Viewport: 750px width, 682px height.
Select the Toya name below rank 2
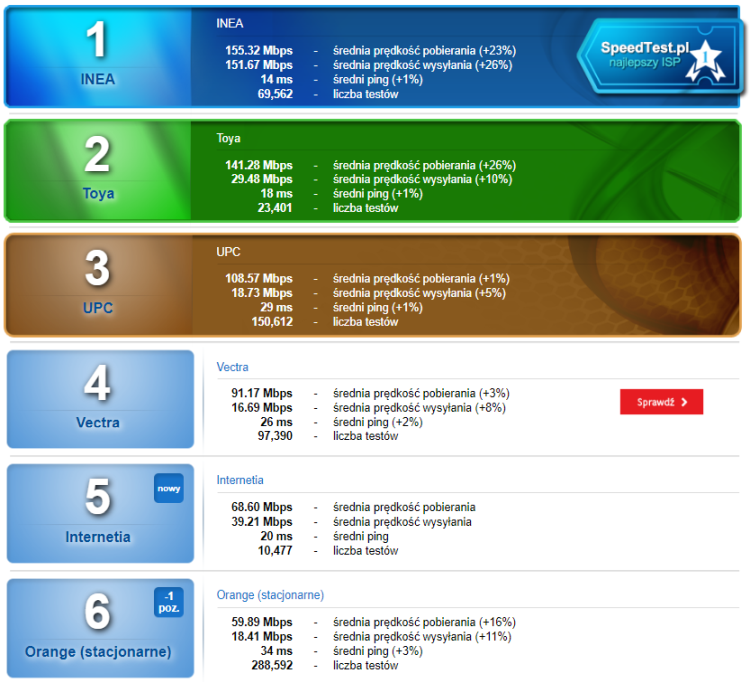[x=98, y=194]
